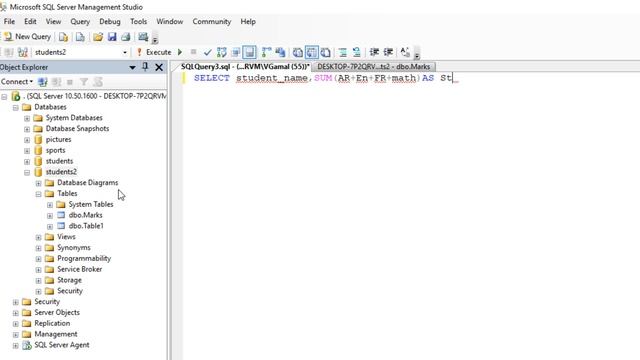640x360 pixels.
Task: Click the New Query button
Action: (x=27, y=37)
